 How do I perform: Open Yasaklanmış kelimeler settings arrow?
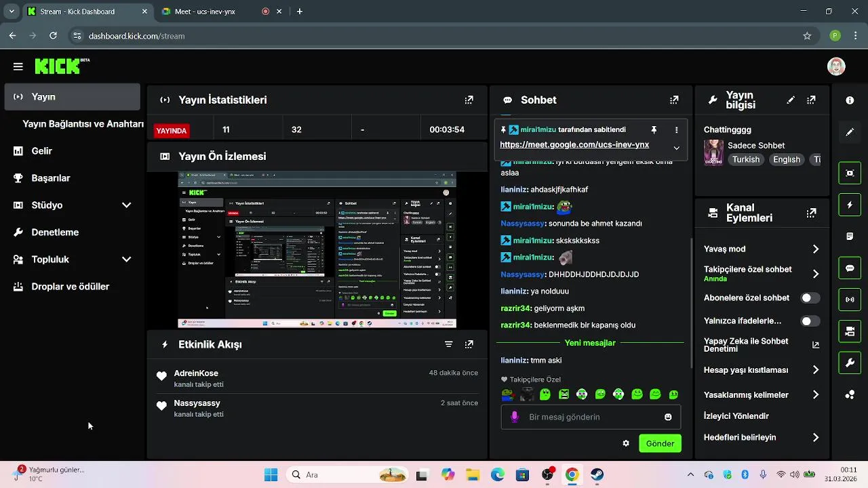(x=815, y=394)
